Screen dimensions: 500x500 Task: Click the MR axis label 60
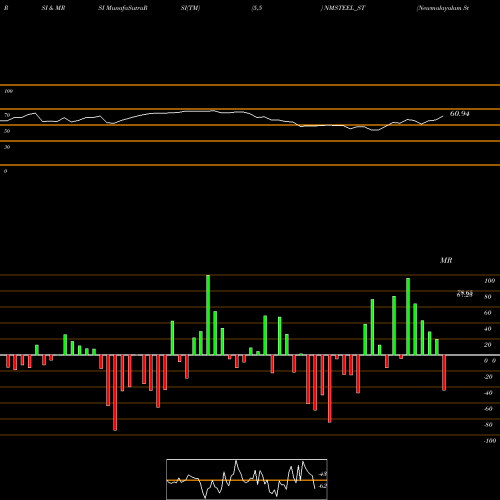pos(488,313)
